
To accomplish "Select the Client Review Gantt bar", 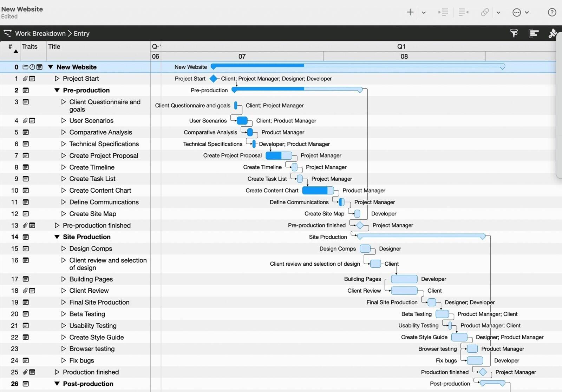I will pos(404,291).
